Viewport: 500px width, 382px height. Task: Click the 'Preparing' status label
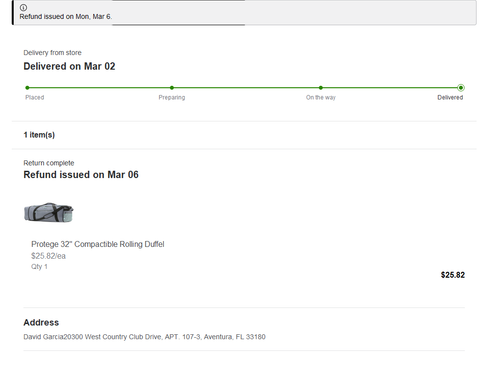point(172,97)
